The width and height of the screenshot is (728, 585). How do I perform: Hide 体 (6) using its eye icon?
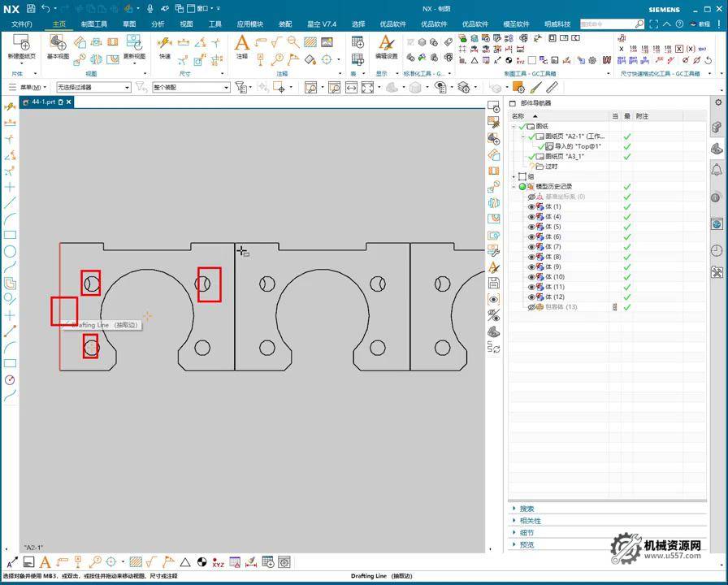[x=532, y=237]
